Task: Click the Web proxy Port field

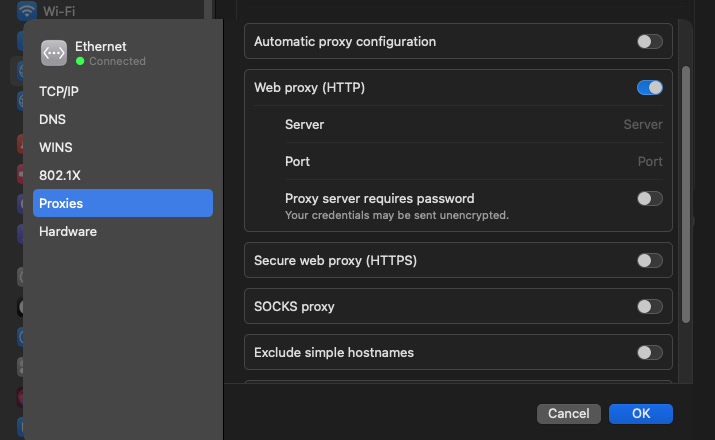Action: click(474, 161)
